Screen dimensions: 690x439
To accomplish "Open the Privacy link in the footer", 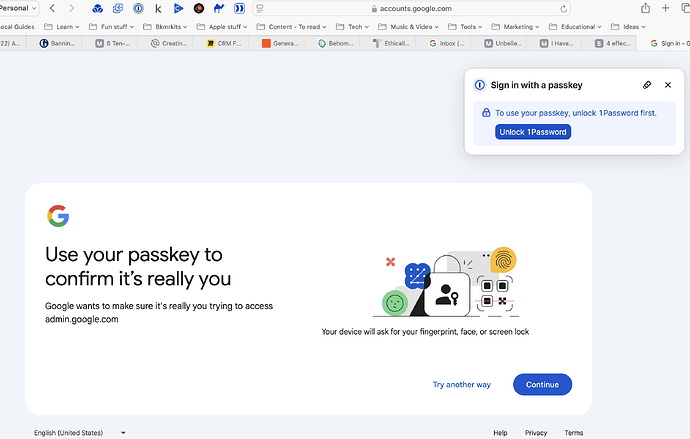I will (536, 433).
